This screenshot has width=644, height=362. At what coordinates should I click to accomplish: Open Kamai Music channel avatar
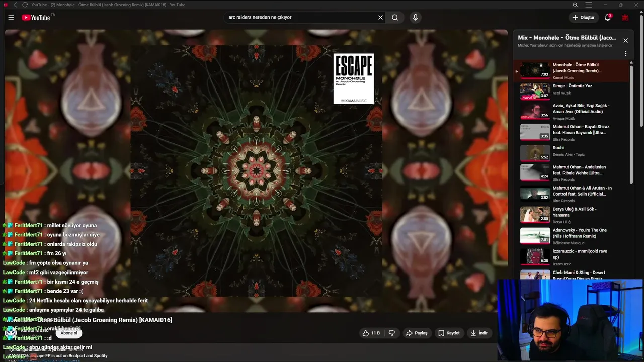pos(11,332)
